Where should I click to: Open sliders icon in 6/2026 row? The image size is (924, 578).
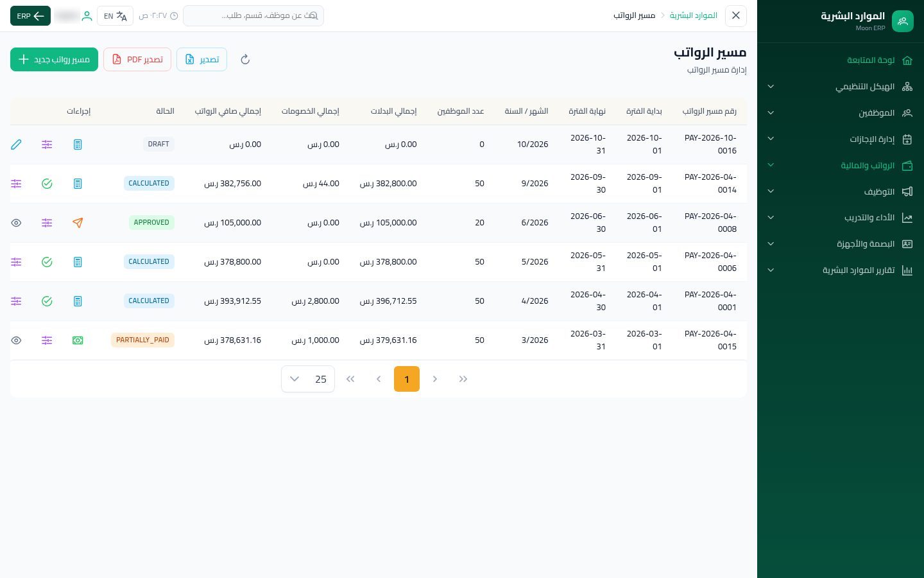point(47,223)
